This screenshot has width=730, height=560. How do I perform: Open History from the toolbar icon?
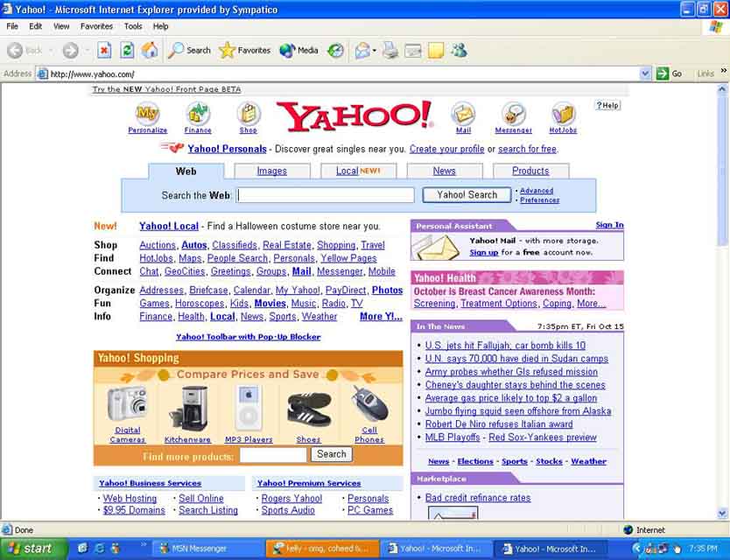pos(335,50)
